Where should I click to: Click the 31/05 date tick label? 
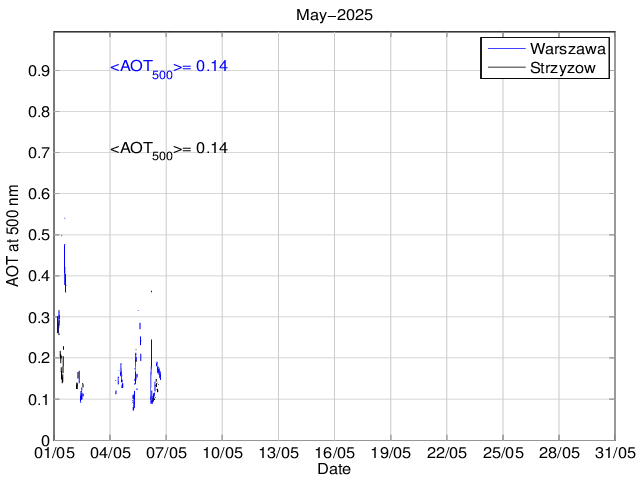(x=615, y=453)
